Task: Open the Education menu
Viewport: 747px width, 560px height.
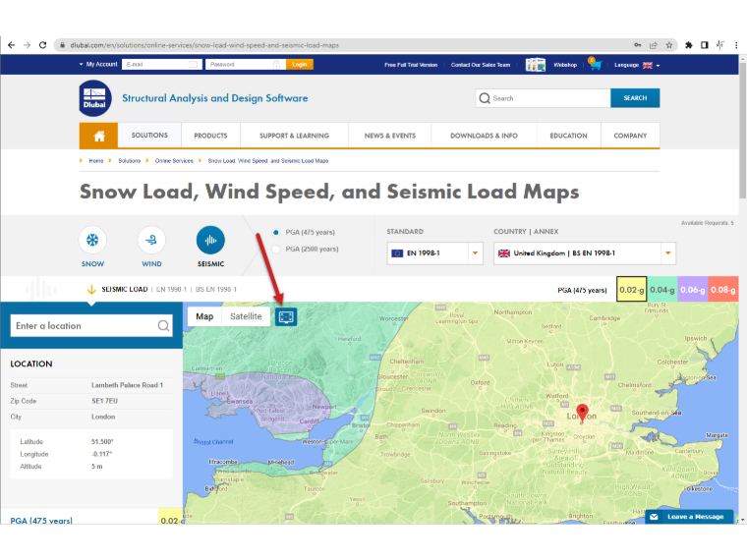Action: coord(569,136)
